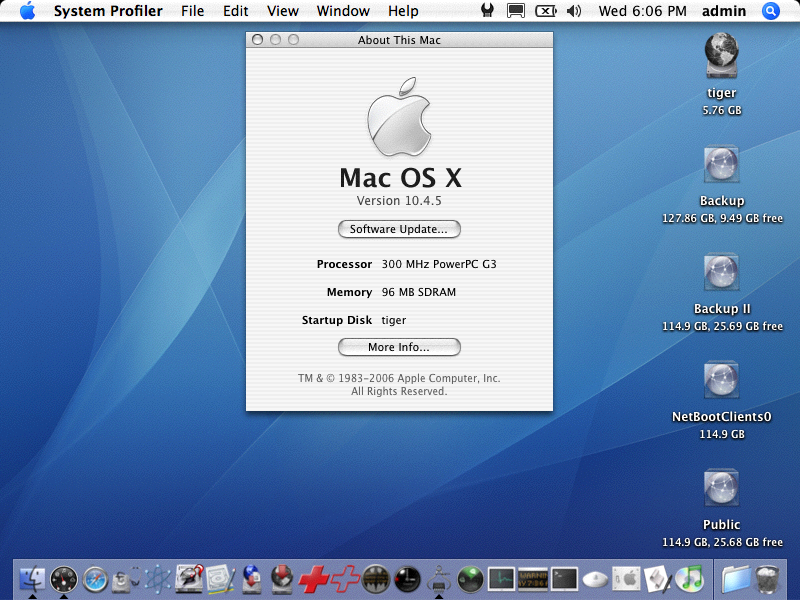Screen dimensions: 800x600
Task: Click the Apple logo in About This Mac
Action: [x=399, y=117]
